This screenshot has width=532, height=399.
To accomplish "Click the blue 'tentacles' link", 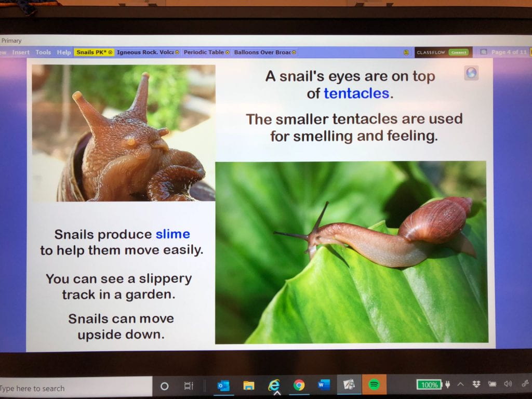I will point(356,94).
